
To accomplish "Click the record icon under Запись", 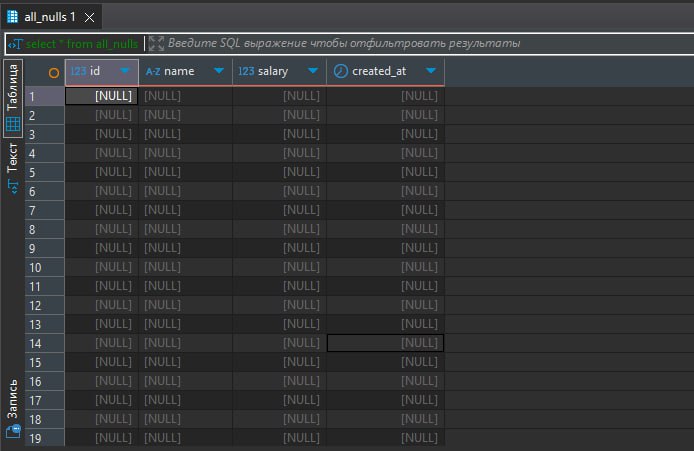I will click(13, 431).
